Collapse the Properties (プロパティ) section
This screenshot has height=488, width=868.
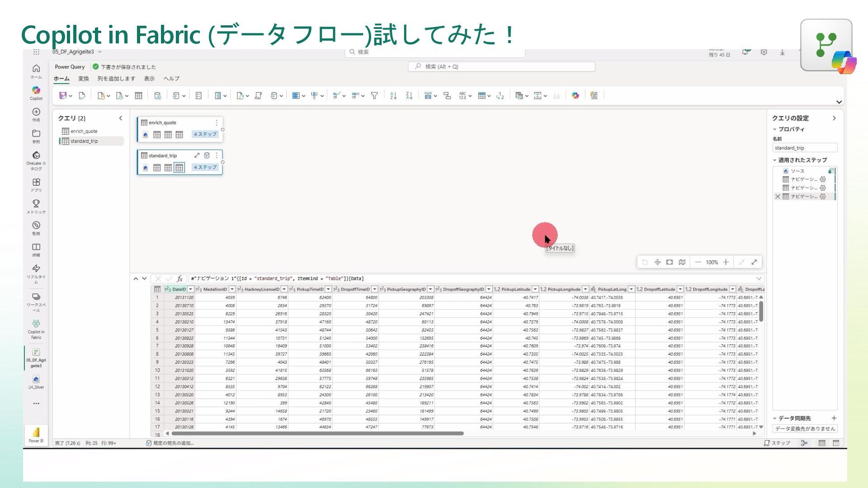(774, 129)
